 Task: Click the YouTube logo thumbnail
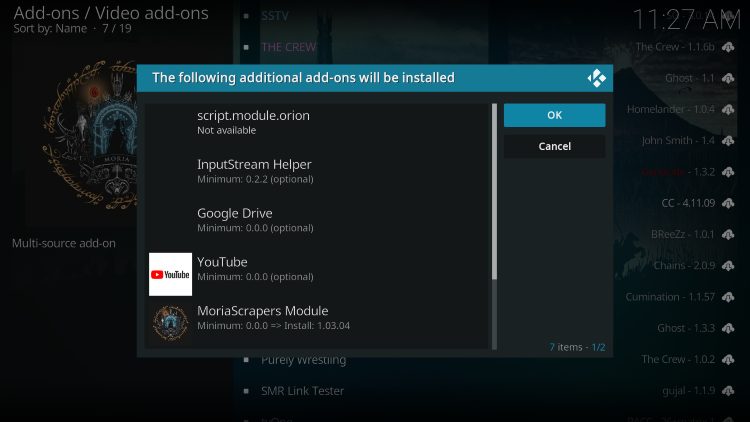170,274
